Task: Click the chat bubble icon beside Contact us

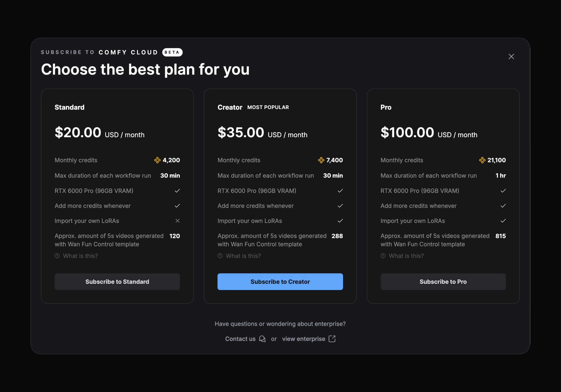Action: [262, 339]
